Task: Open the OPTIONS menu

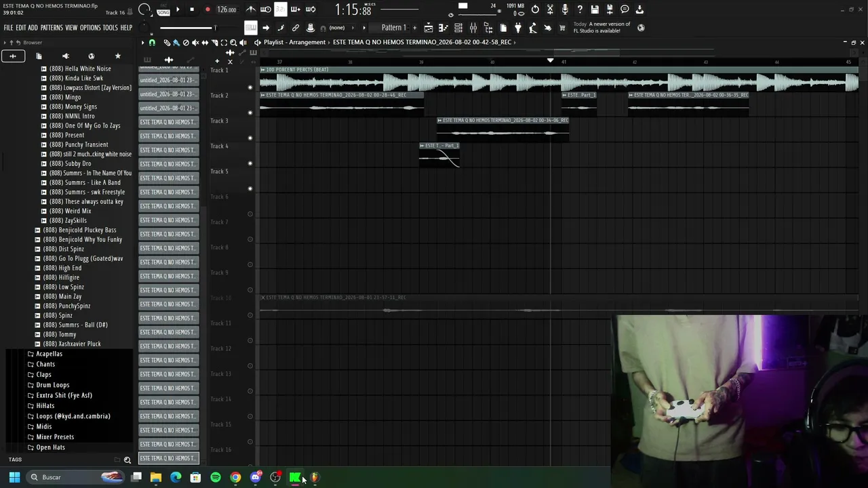Action: (x=90, y=28)
